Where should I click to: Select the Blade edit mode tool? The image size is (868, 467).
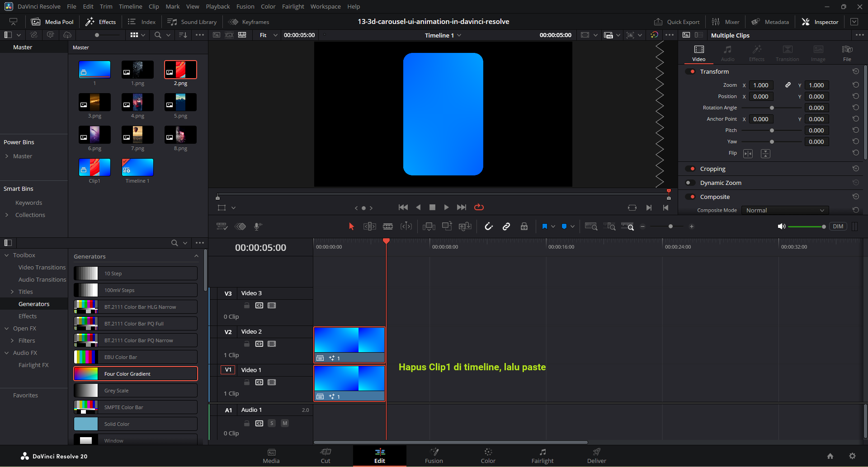388,226
